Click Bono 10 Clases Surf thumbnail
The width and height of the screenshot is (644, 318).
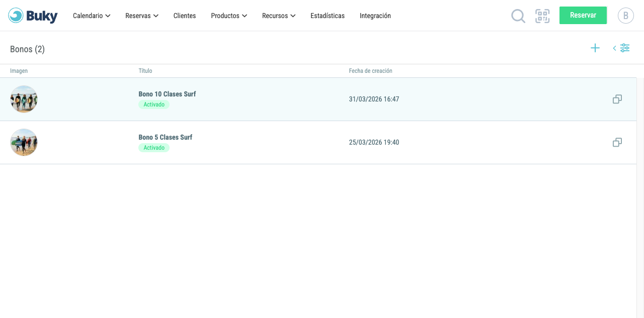[24, 99]
